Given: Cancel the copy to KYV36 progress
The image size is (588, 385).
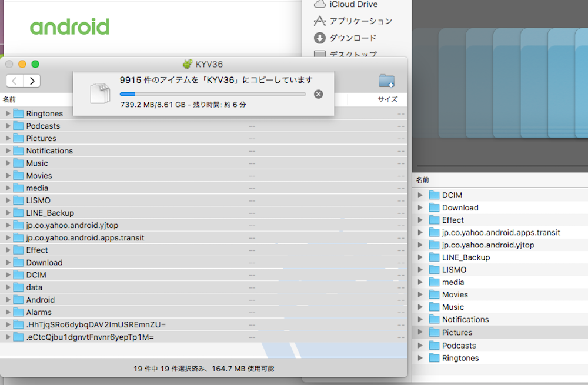Looking at the screenshot, I should [319, 94].
